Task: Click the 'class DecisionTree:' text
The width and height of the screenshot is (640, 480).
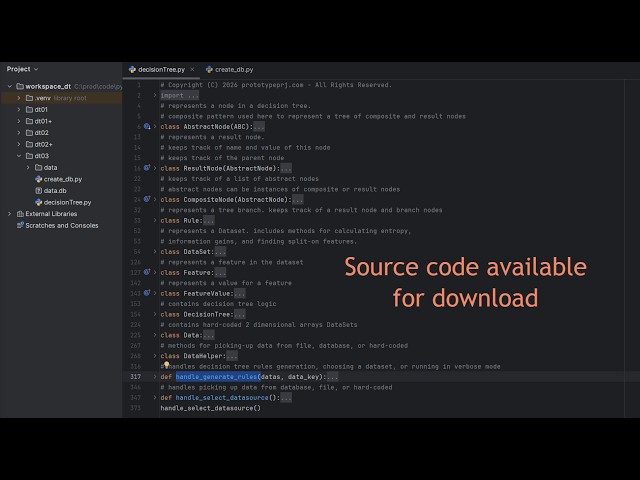Action: point(199,314)
